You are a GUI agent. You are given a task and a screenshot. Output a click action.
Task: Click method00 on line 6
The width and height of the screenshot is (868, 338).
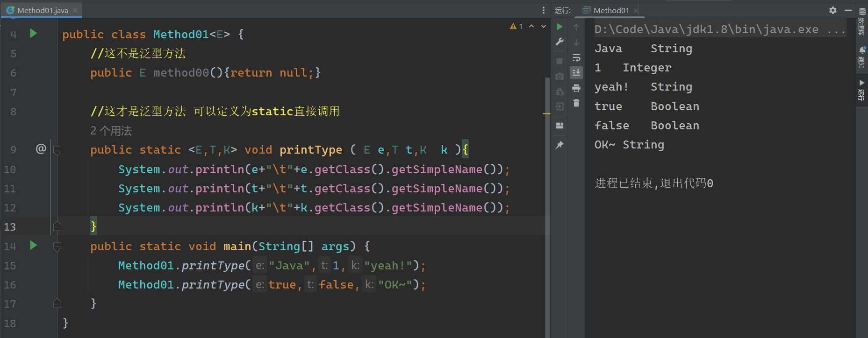[x=181, y=73]
